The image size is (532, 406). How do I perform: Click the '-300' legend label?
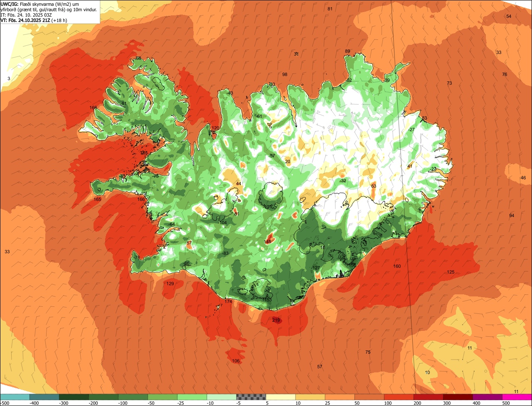[x=64, y=403]
